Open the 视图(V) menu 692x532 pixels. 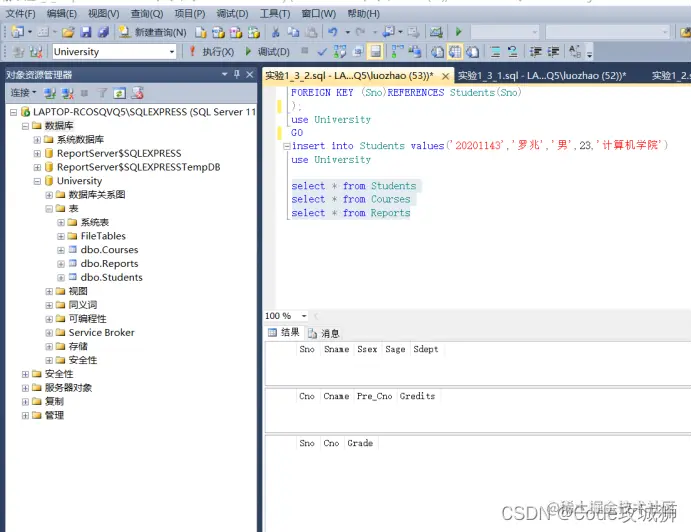click(x=103, y=14)
